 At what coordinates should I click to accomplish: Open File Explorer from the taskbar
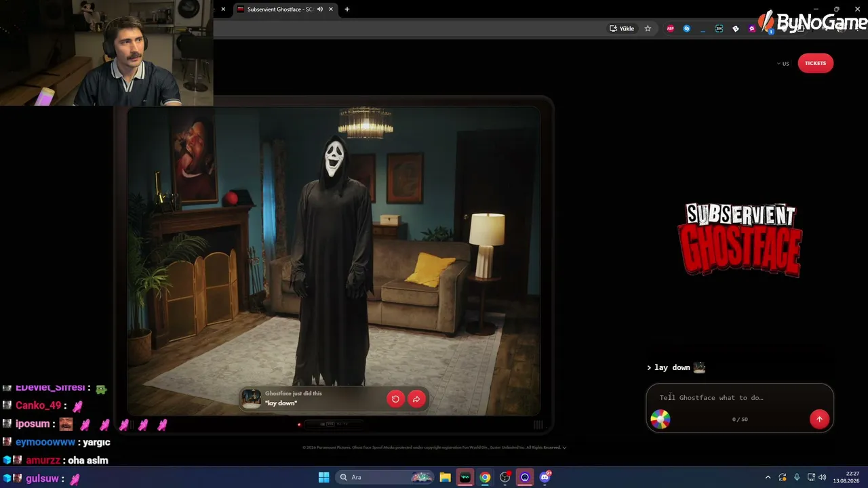pos(446,477)
